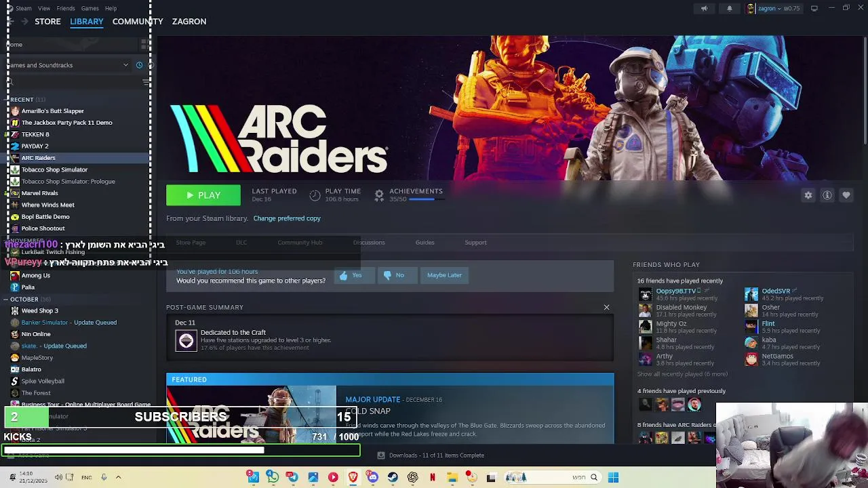Screen dimensions: 868x488
Task: Click the Achievements gear badge icon
Action: click(379, 195)
